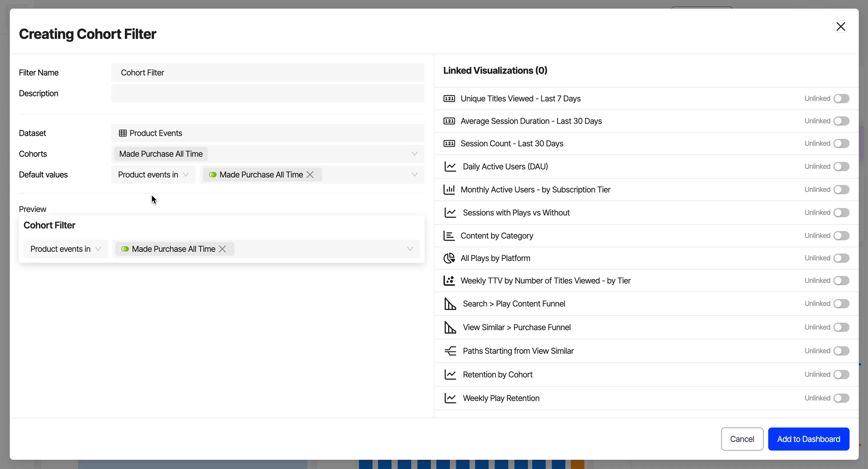Click into the Description input field
The height and width of the screenshot is (469, 868).
click(268, 93)
